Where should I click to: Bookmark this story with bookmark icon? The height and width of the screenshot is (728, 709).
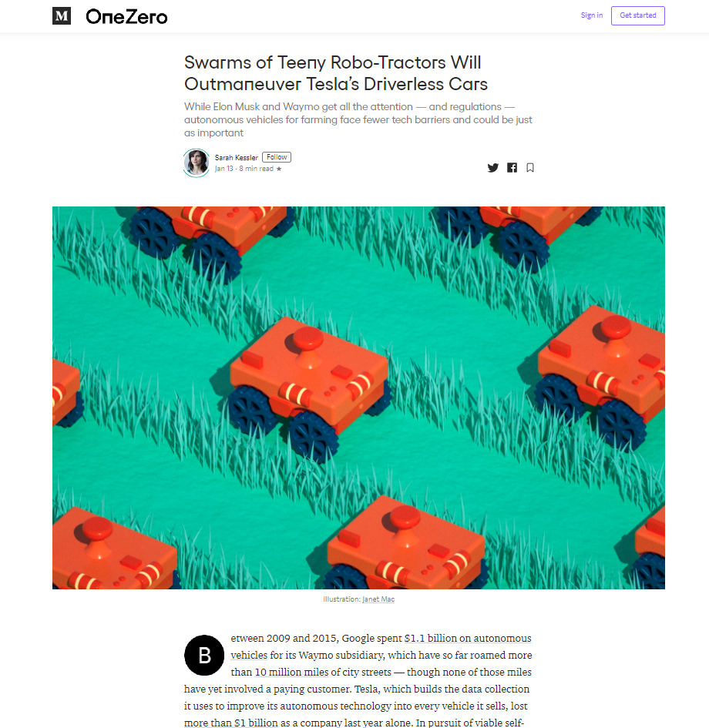530,168
